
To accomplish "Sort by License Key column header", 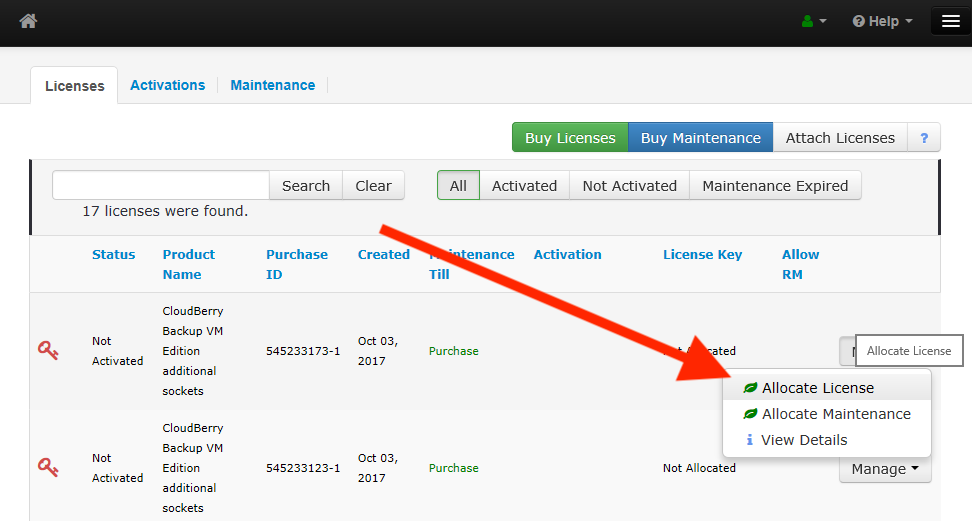I will click(x=702, y=254).
